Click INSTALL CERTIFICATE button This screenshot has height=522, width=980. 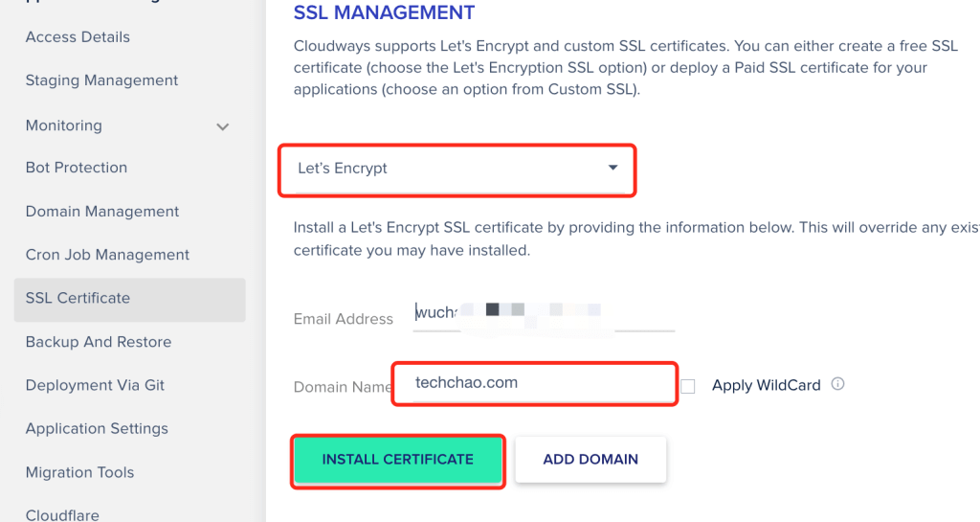pos(398,460)
